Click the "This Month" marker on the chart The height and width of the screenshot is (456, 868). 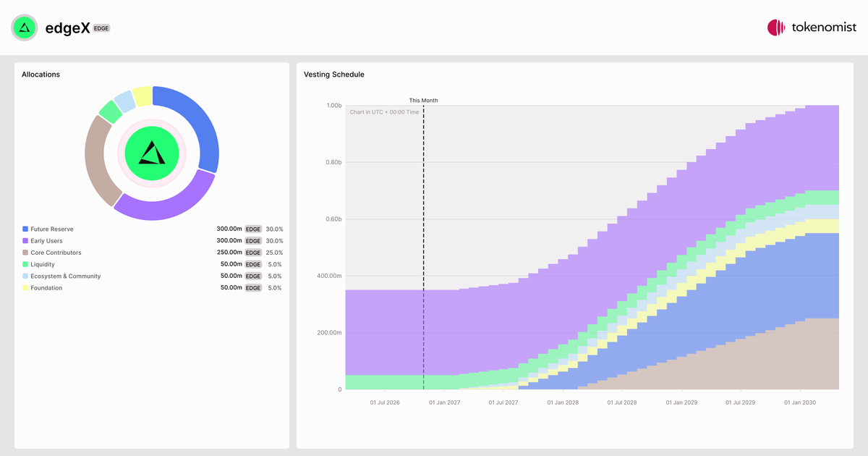tap(423, 101)
